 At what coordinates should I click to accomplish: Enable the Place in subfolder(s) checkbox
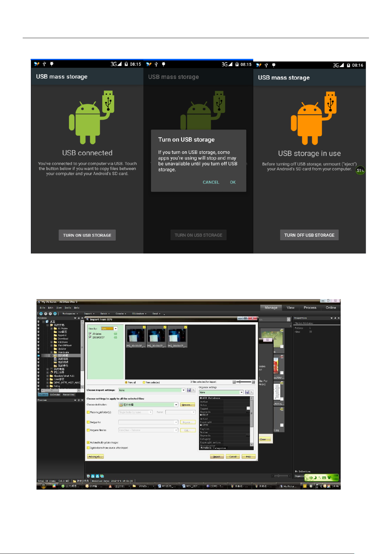pyautogui.click(x=88, y=412)
